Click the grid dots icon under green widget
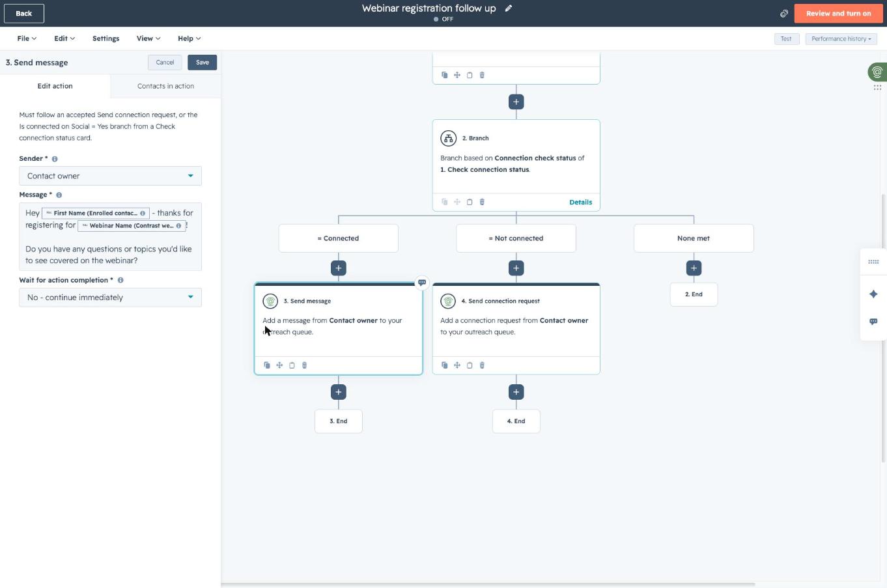The image size is (887, 588). pyautogui.click(x=877, y=87)
